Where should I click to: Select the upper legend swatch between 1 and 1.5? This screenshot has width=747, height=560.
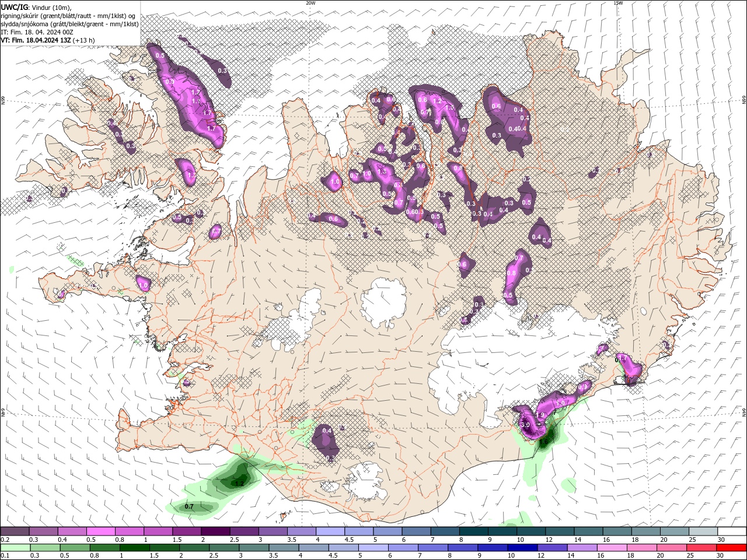coord(158,531)
